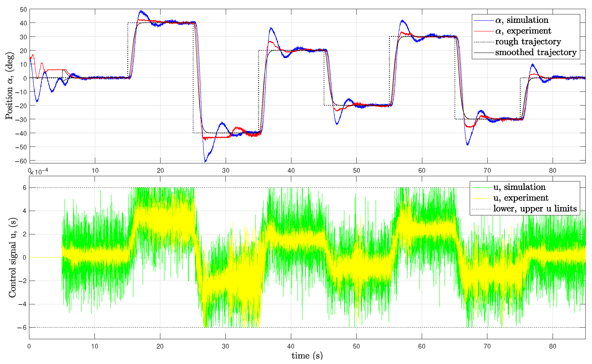Click the yellow line sample in bottom legend
The height and width of the screenshot is (364, 592).
tap(482, 198)
